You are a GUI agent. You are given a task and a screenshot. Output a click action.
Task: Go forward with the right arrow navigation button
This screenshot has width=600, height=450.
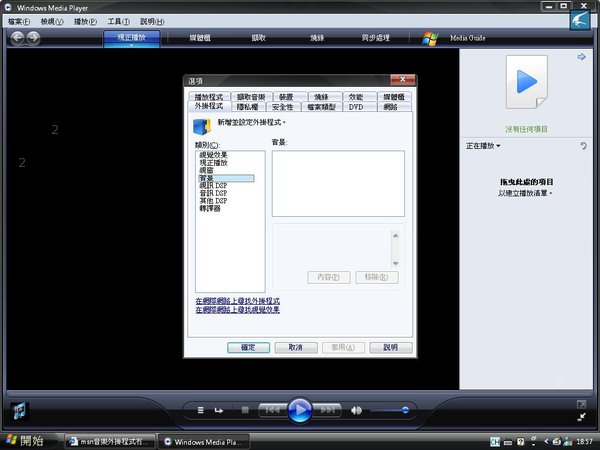pos(34,38)
